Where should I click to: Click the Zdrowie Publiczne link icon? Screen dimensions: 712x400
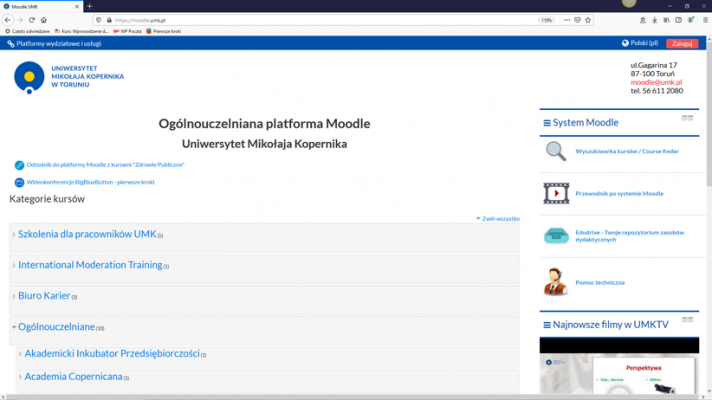pyautogui.click(x=19, y=165)
